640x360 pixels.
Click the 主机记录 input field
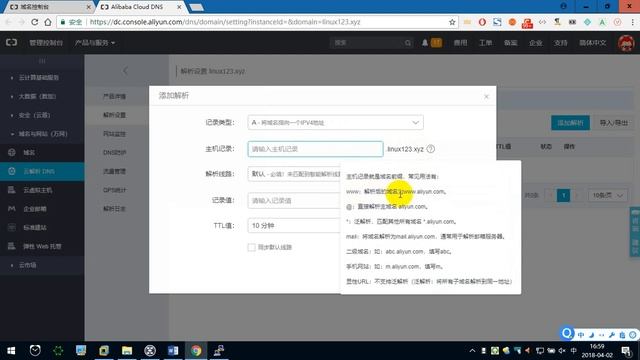315,149
